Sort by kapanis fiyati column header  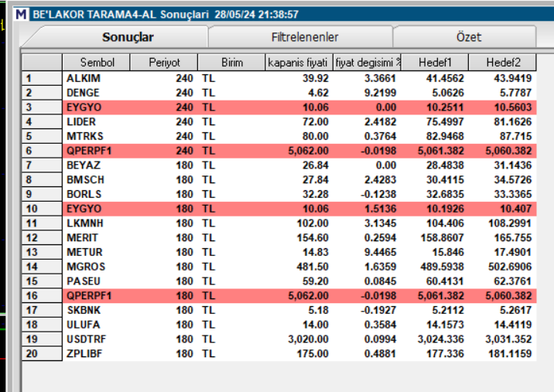click(x=299, y=63)
